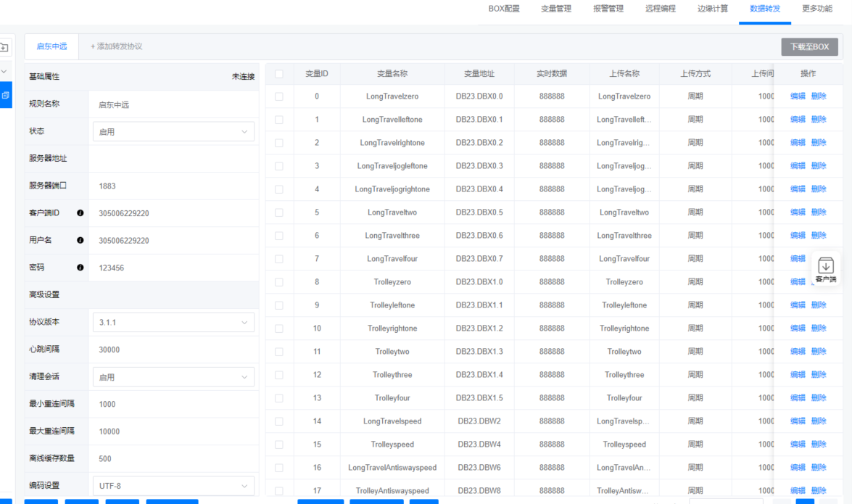
Task: Click the add-folder icon in left sidebar
Action: (x=4, y=48)
